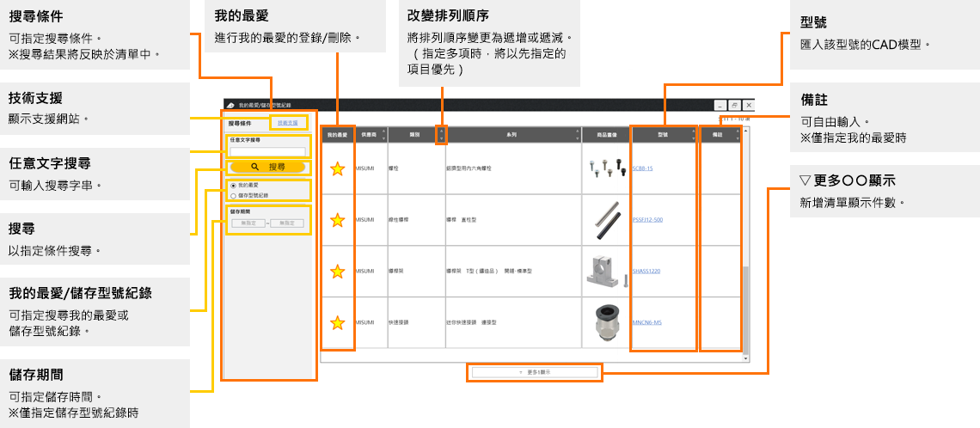The image size is (980, 428).
Task: Open part number link SCB8-15
Action: 642,168
